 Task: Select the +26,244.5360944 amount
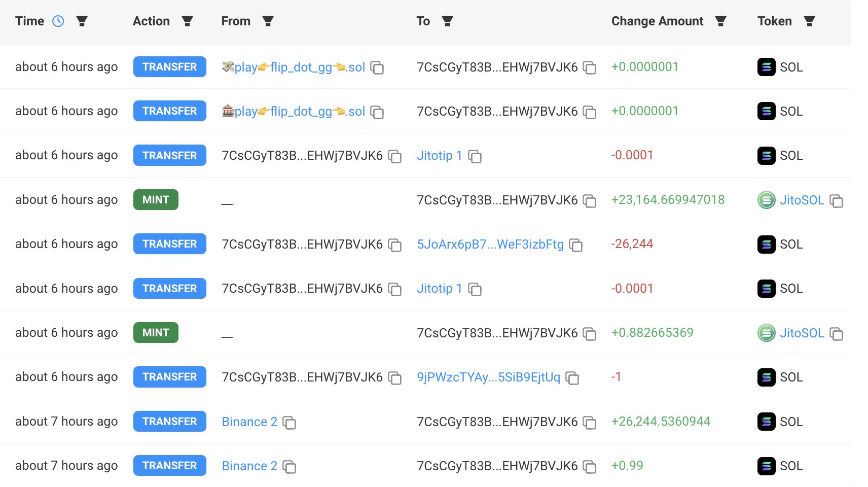click(661, 421)
